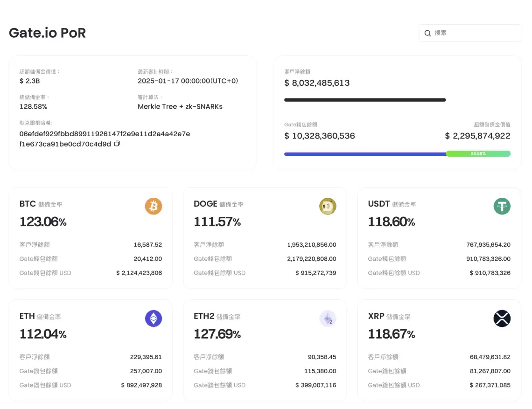Click the XRP coin icon
This screenshot has height=409, width=532.
pyautogui.click(x=502, y=318)
